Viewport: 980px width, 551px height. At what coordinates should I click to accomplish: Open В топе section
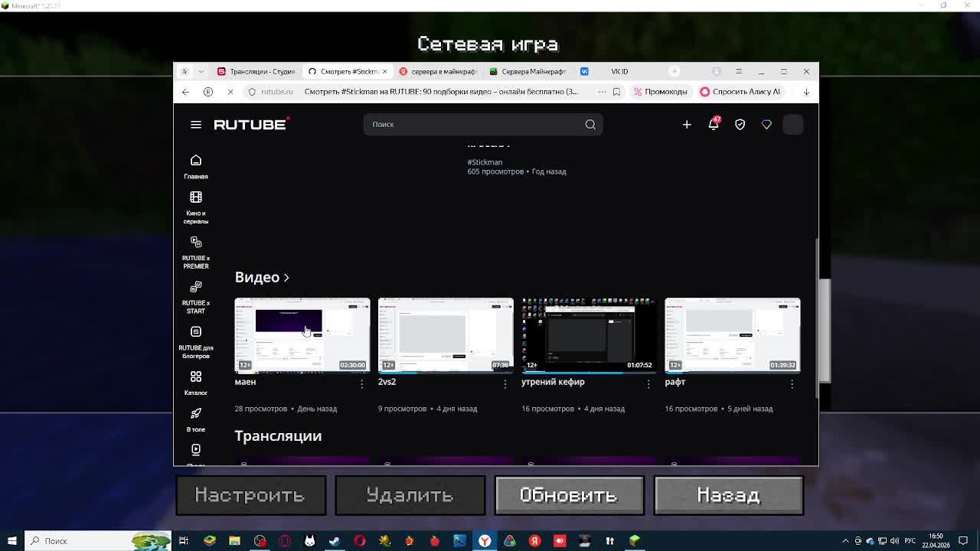(196, 420)
